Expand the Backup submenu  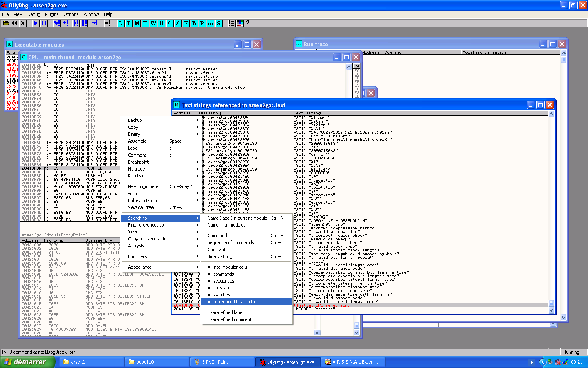[160, 120]
